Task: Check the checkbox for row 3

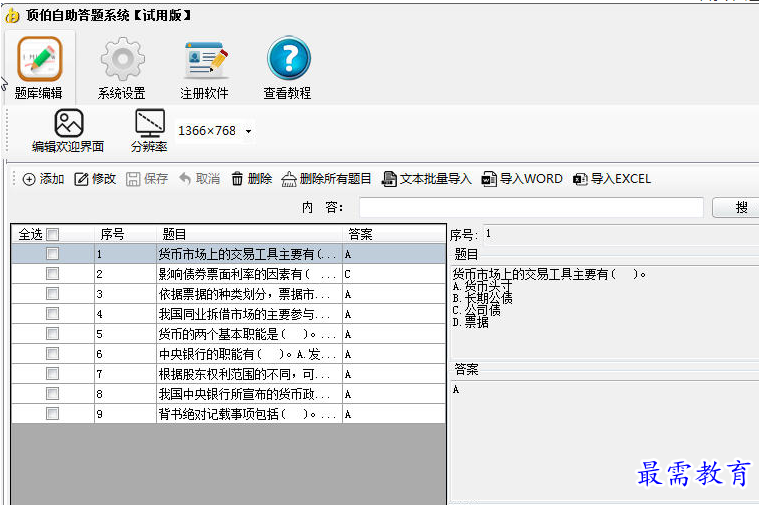Action: point(52,294)
